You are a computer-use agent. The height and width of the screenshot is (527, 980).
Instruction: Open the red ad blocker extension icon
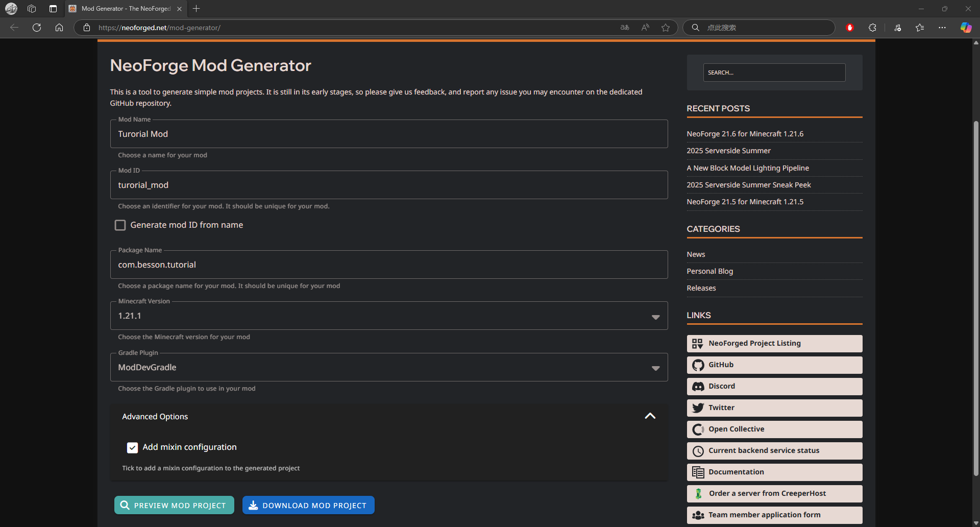[x=850, y=28]
